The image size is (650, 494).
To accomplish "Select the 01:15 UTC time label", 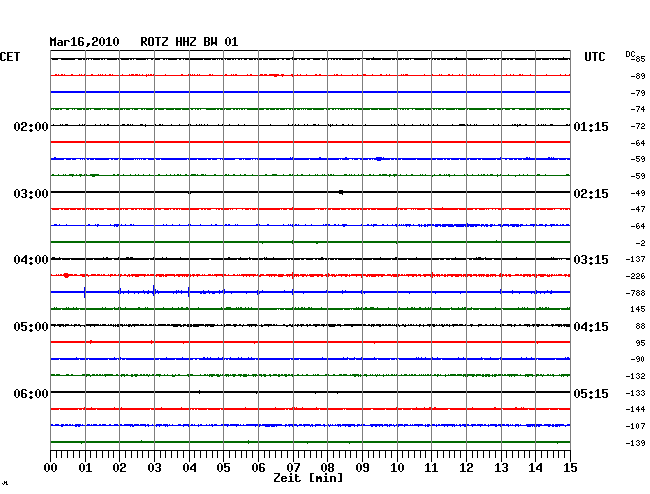I will click(591, 126).
